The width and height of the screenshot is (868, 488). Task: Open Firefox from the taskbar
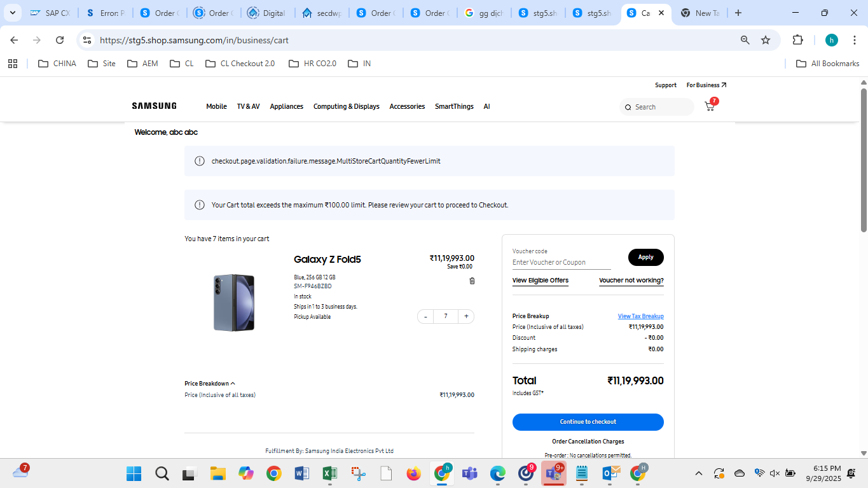[x=414, y=473]
